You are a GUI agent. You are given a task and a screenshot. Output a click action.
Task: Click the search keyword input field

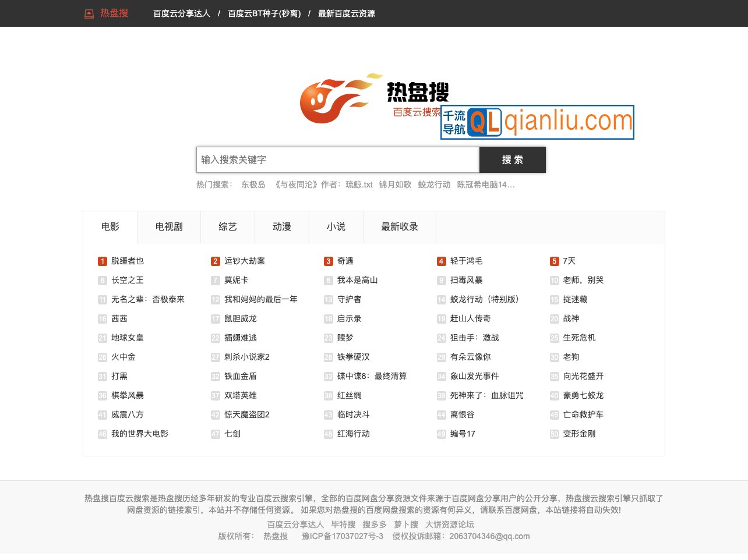point(337,160)
